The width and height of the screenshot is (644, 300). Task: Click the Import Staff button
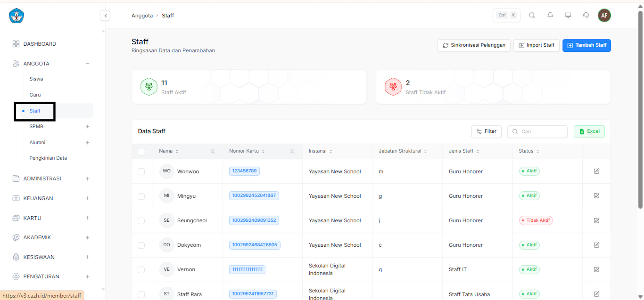(536, 45)
